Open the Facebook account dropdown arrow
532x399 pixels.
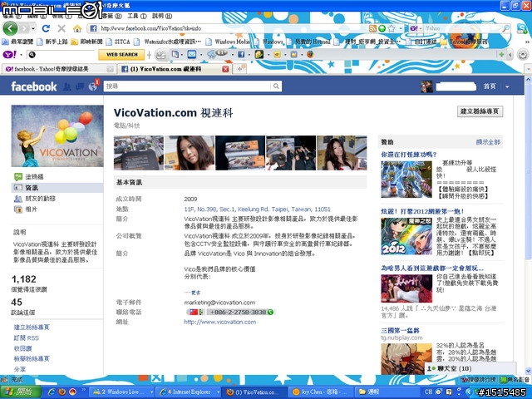point(507,86)
